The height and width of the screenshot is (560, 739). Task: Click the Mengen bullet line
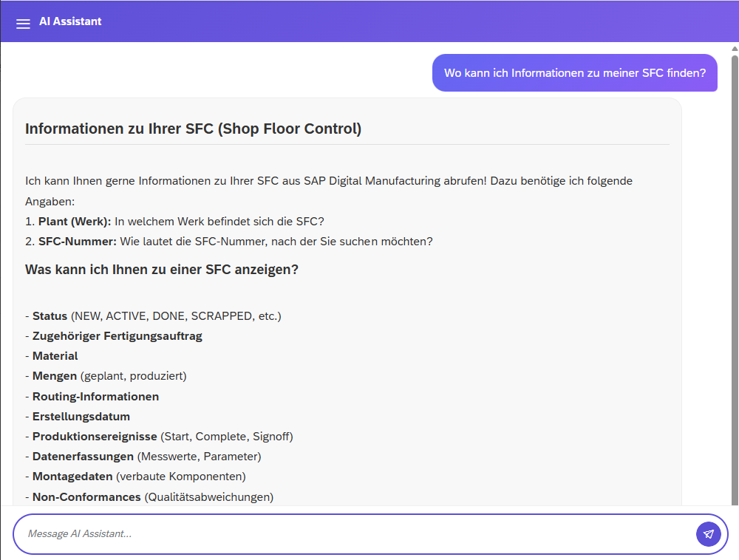pyautogui.click(x=106, y=376)
